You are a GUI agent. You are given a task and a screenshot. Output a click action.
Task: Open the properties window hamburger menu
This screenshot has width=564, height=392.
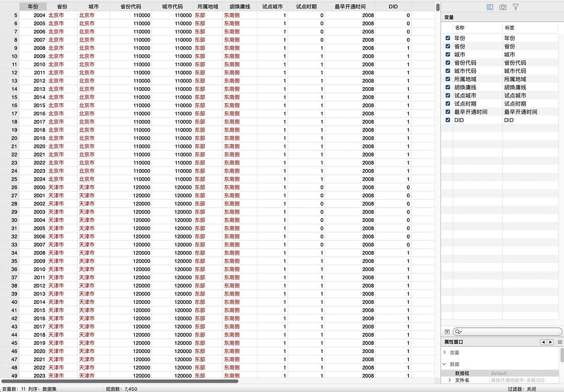(x=560, y=342)
